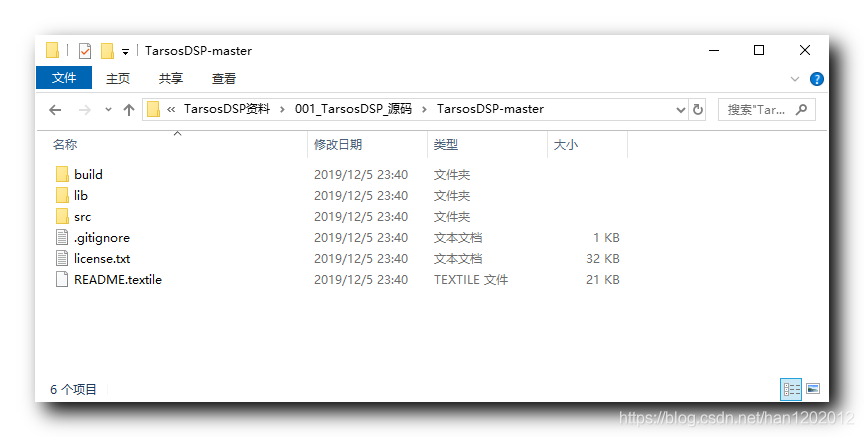Switch to details view layout icon
The height and width of the screenshot is (437, 864).
791,389
